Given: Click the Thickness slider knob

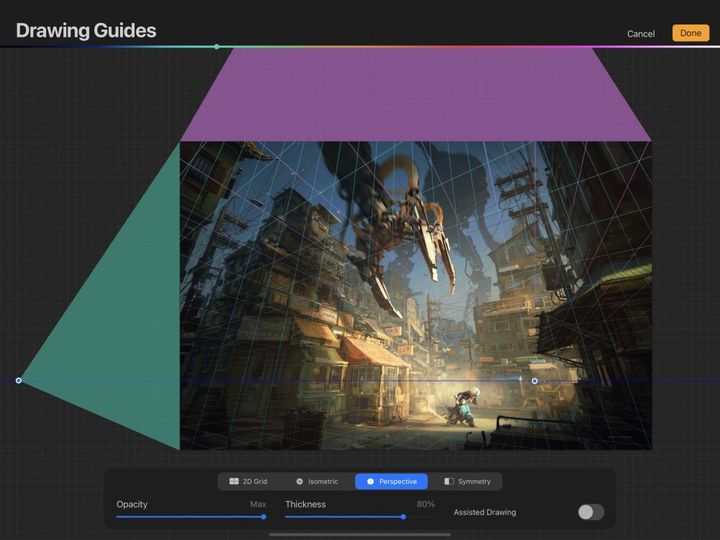Looking at the screenshot, I should (x=403, y=517).
